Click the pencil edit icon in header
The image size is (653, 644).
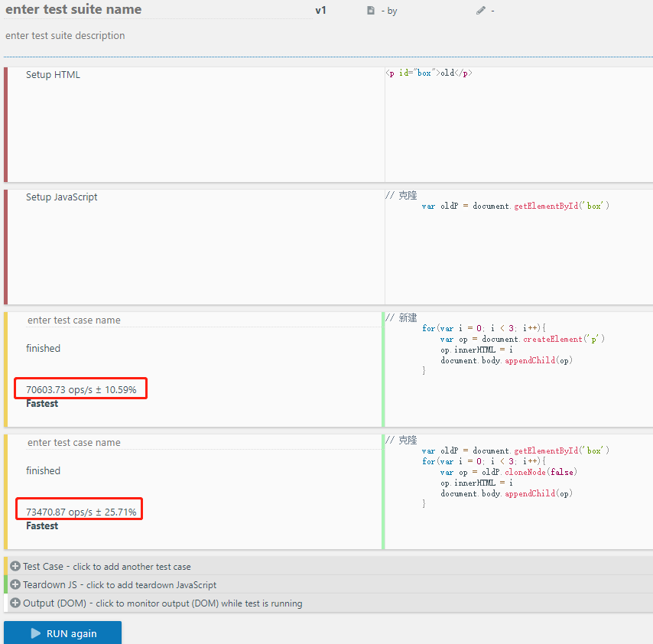tap(481, 11)
